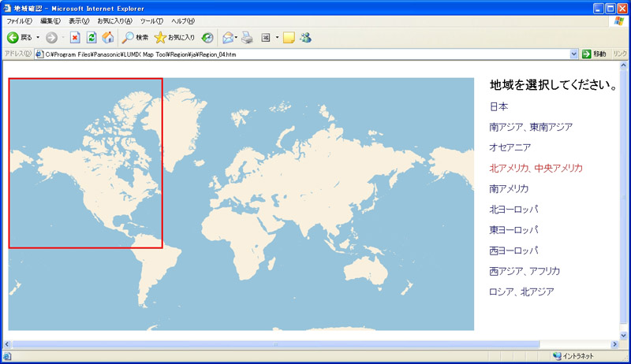Select the 西ヨーロッパ region link

pyautogui.click(x=513, y=251)
